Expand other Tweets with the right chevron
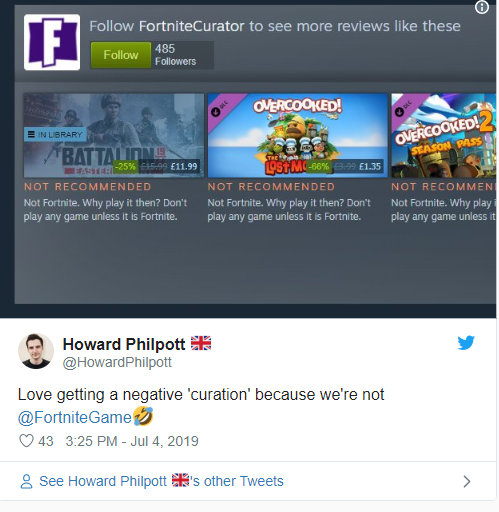The height and width of the screenshot is (512, 499). point(467,481)
